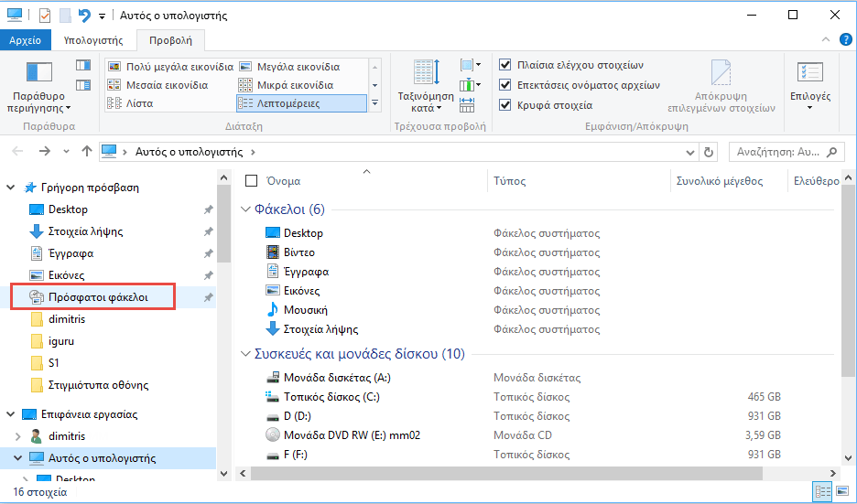
Task: Select the iguru folder in sidebar
Action: [60, 341]
